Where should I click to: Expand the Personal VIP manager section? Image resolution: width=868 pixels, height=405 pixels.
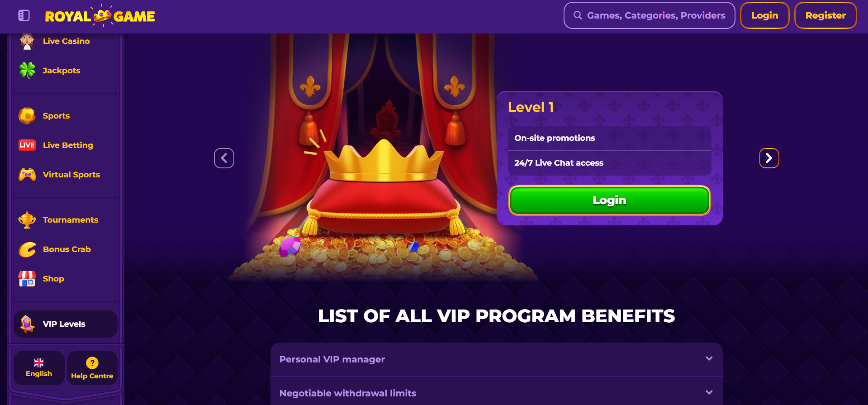point(496,359)
